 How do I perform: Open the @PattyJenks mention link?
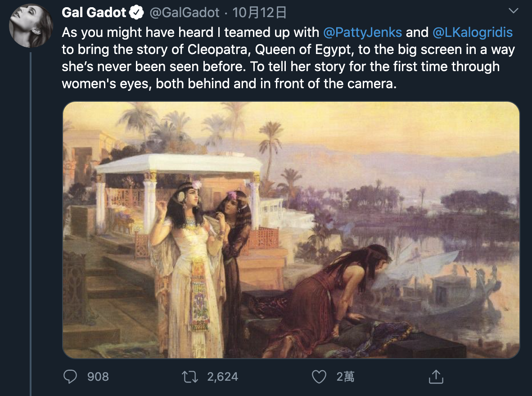(362, 33)
